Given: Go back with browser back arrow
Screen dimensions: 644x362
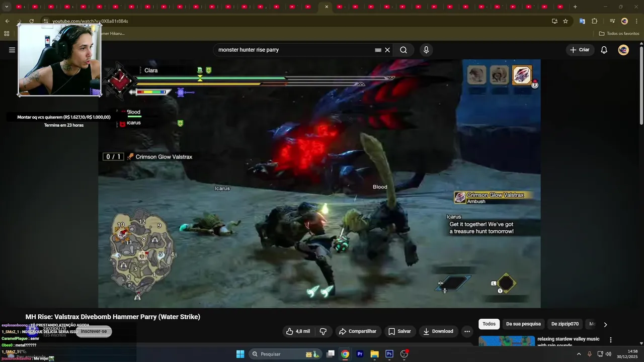Looking at the screenshot, I should (x=7, y=21).
